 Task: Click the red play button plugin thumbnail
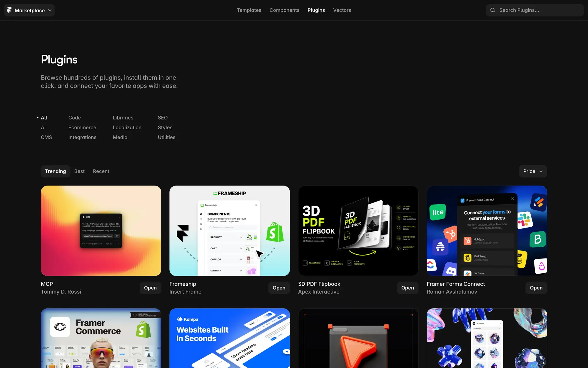pyautogui.click(x=358, y=338)
